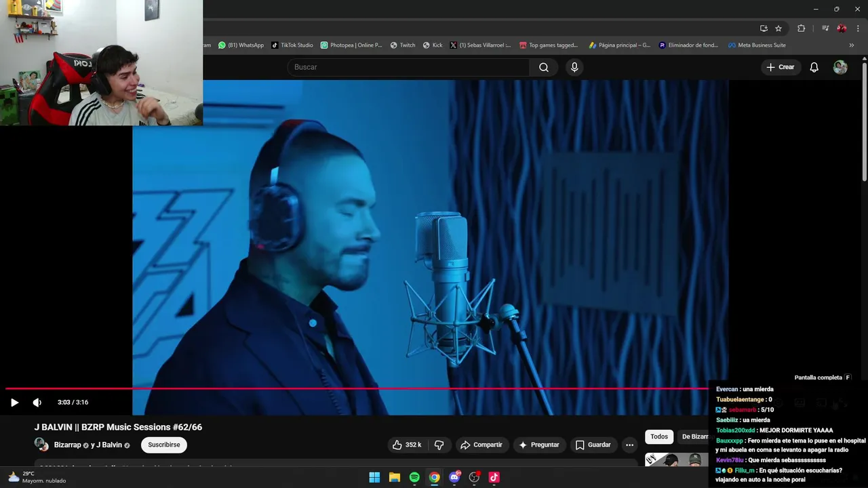The height and width of the screenshot is (488, 868).
Task: Click the Compartir share button
Action: [481, 445]
